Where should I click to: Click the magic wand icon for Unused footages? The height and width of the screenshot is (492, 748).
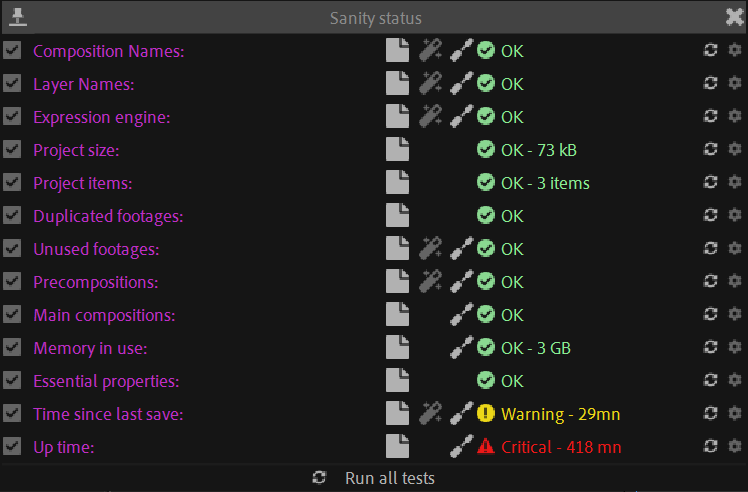[430, 249]
